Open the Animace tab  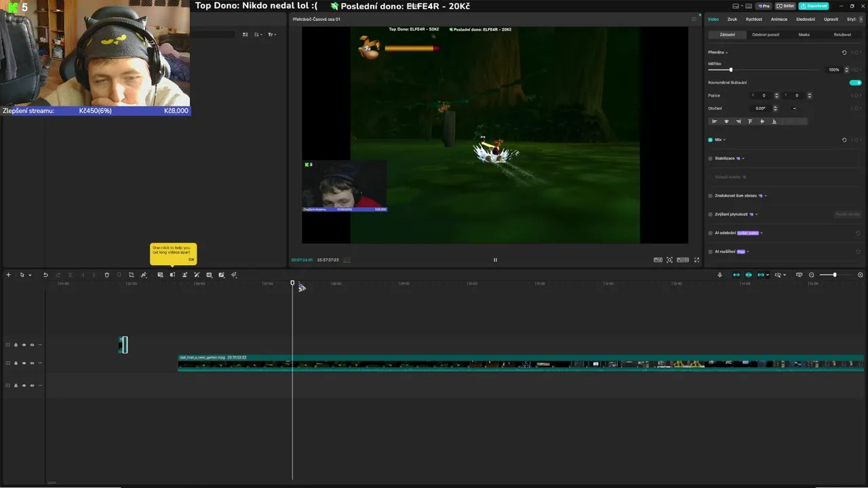[x=779, y=19]
